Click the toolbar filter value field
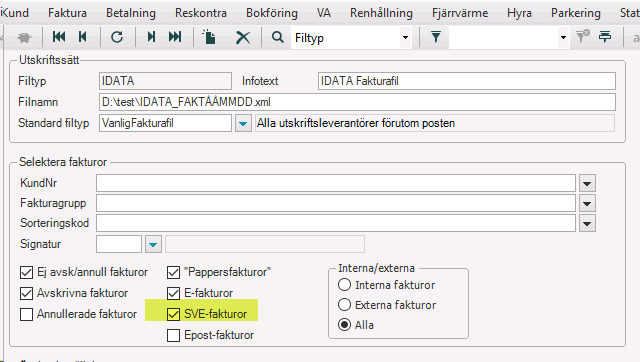 (x=503, y=38)
